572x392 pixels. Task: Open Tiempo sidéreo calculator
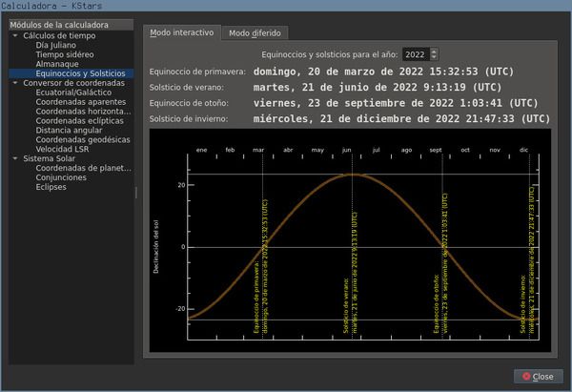[65, 53]
